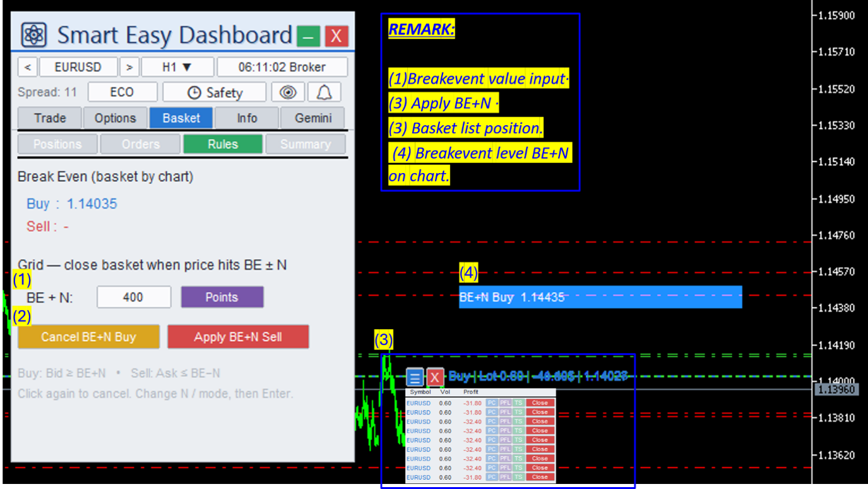The image size is (868, 489).
Task: Click the BE+N Buy 1.14435 level bar
Action: 600,297
